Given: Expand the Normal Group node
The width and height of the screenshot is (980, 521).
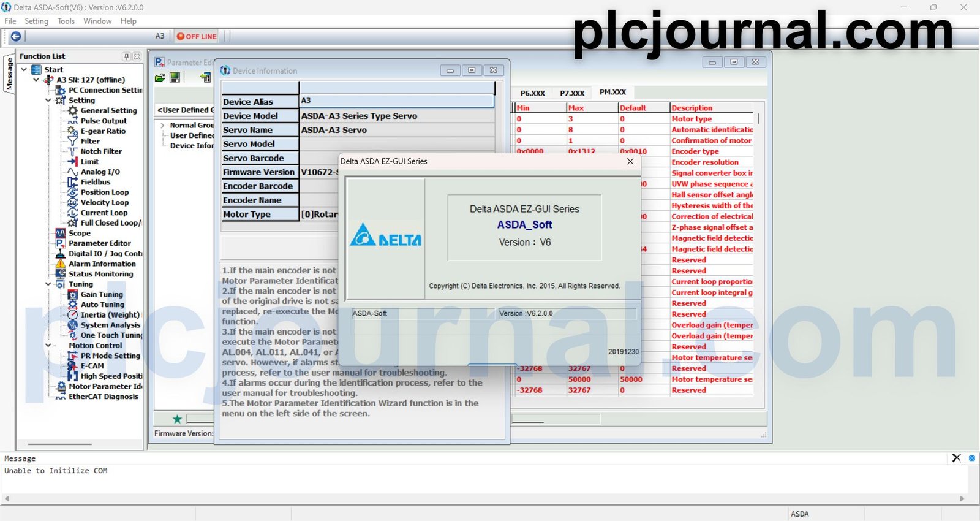Looking at the screenshot, I should [163, 126].
